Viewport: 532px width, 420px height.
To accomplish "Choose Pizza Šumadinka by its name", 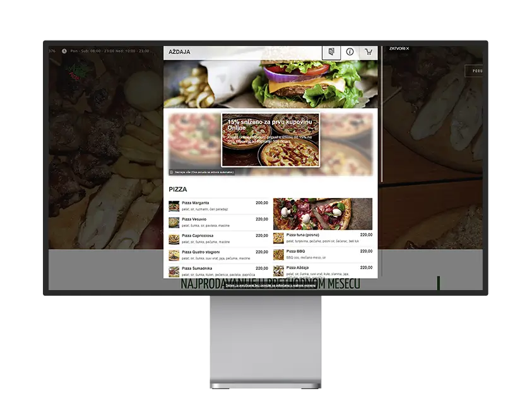I will click(x=197, y=269).
